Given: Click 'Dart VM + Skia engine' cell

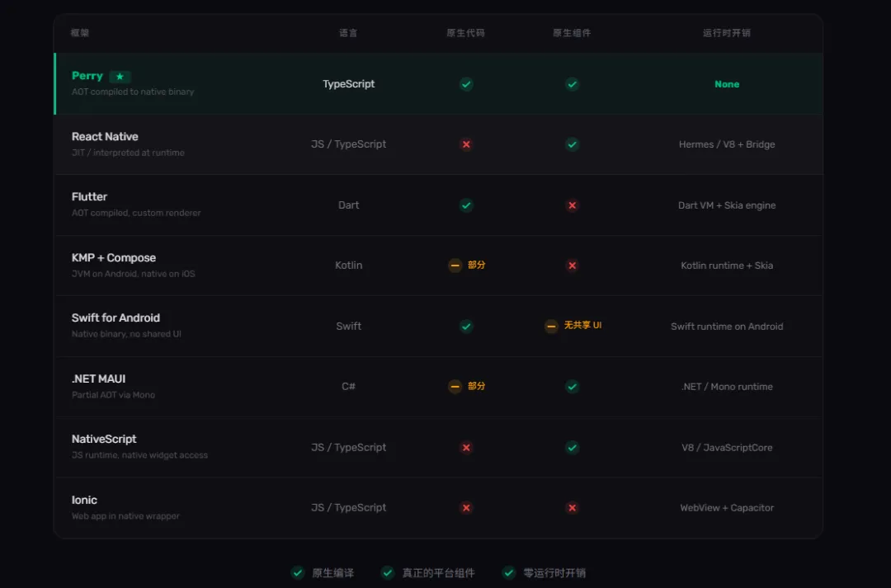Looking at the screenshot, I should coord(727,205).
